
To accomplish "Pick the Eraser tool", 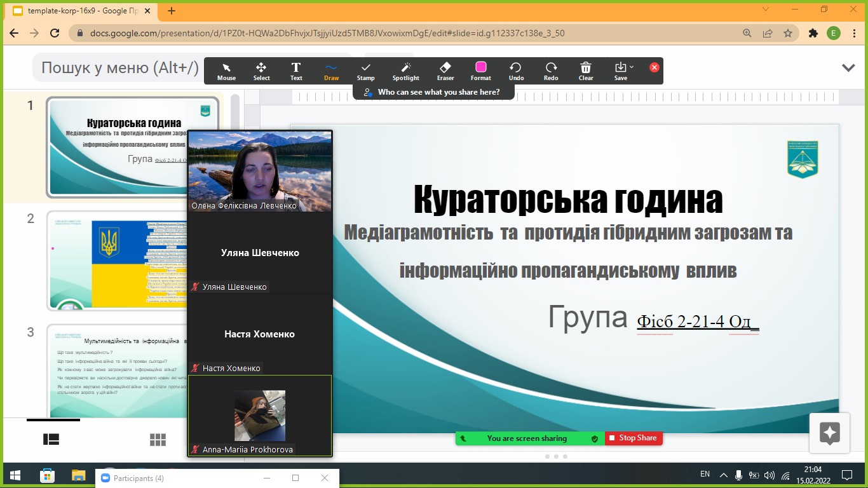I will (445, 71).
